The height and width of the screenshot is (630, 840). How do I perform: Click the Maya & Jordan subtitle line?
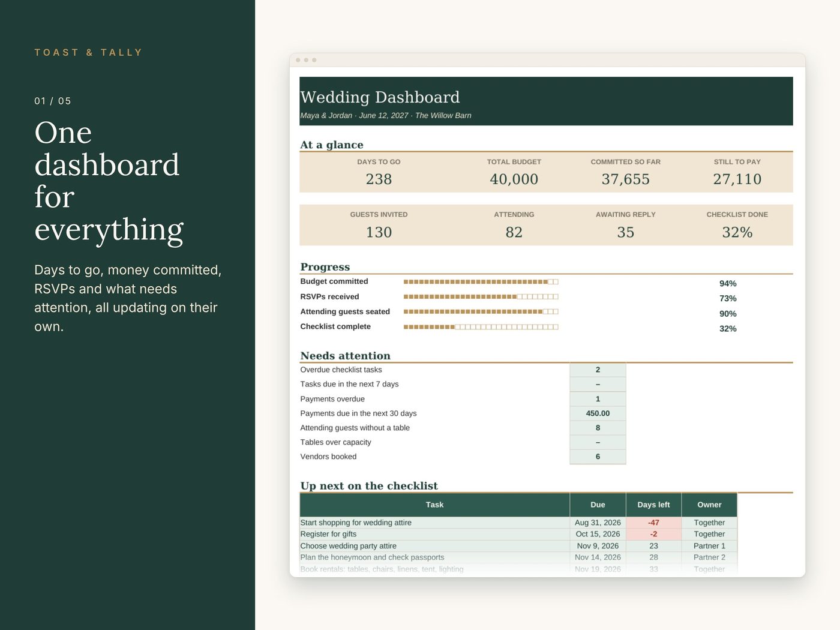tap(385, 115)
